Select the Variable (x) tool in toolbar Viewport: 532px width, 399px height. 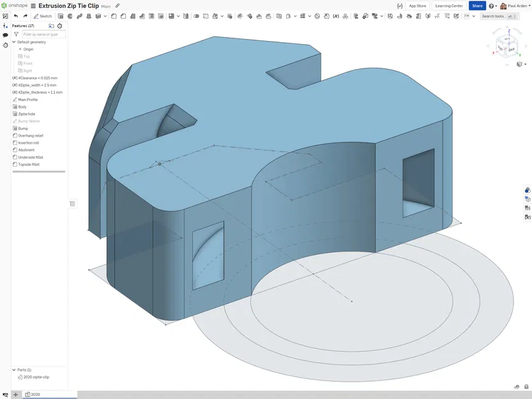(x=336, y=16)
